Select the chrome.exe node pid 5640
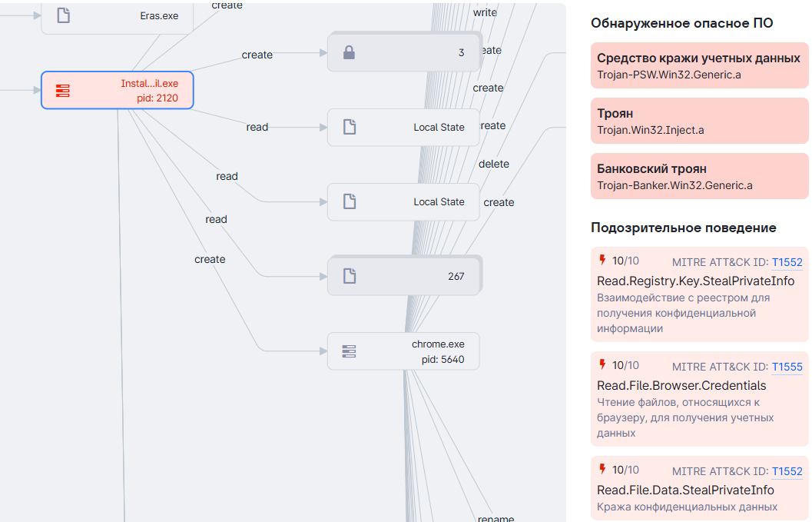 pos(403,351)
